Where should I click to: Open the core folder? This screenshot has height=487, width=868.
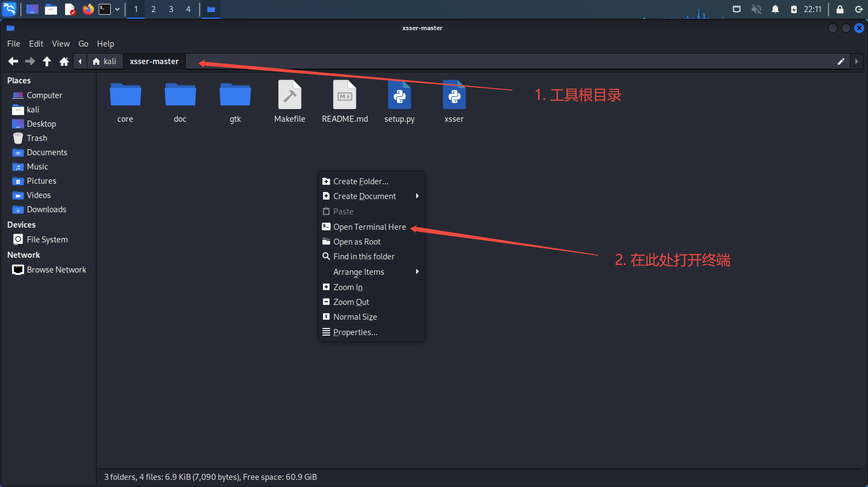[125, 97]
